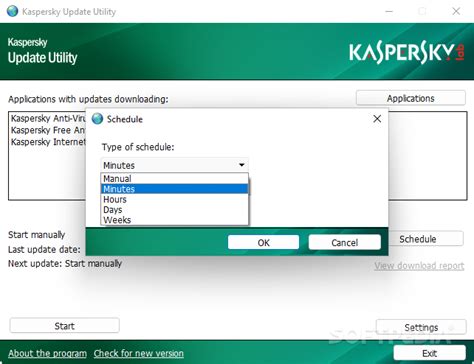Select Manual from schedule type list
Image resolution: width=474 pixels, height=364 pixels.
coord(174,179)
